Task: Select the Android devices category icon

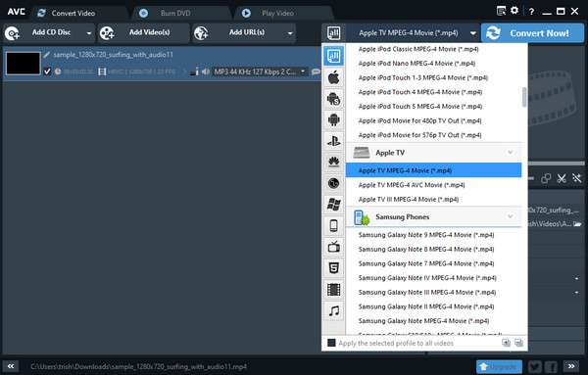Action: point(334,119)
